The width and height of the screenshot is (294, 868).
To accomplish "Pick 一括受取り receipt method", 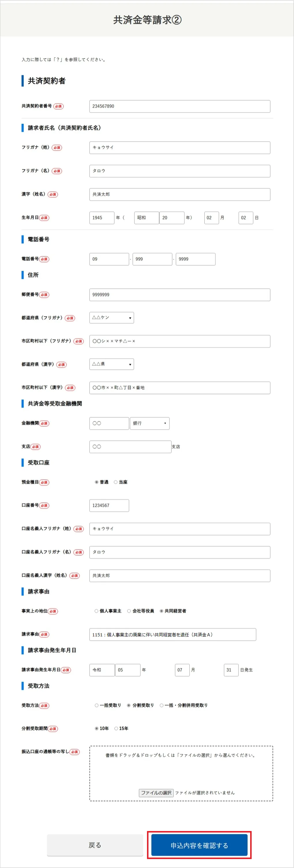I will coord(96,705).
